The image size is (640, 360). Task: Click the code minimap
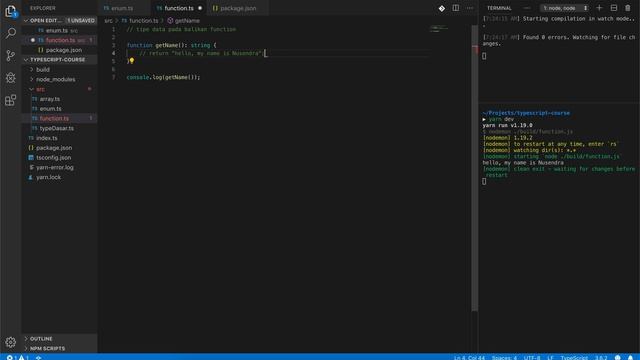click(439, 29)
